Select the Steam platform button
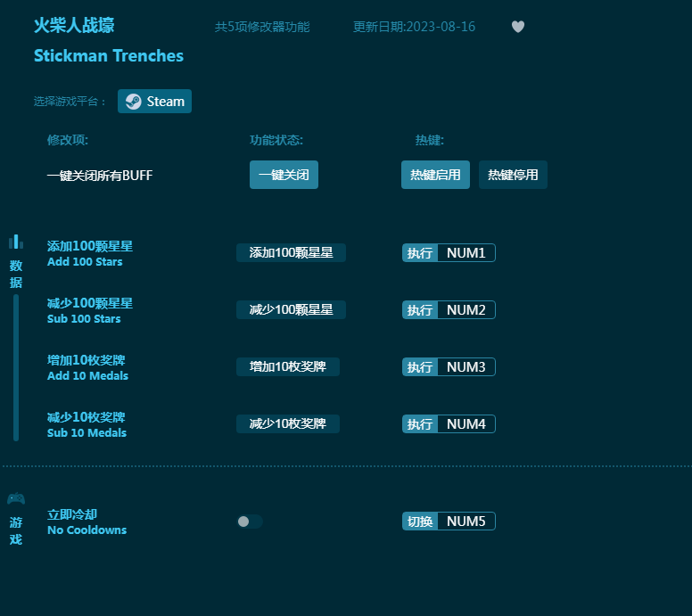Screen dimensions: 692x616 (x=154, y=102)
